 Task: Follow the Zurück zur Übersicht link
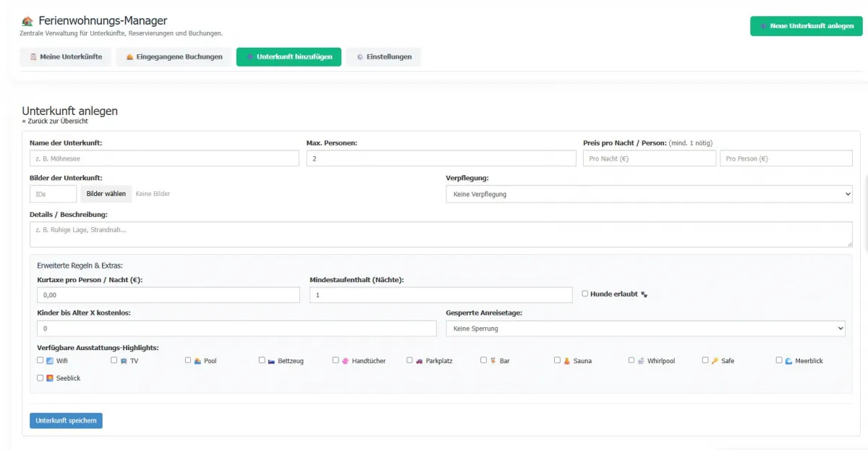(x=55, y=121)
